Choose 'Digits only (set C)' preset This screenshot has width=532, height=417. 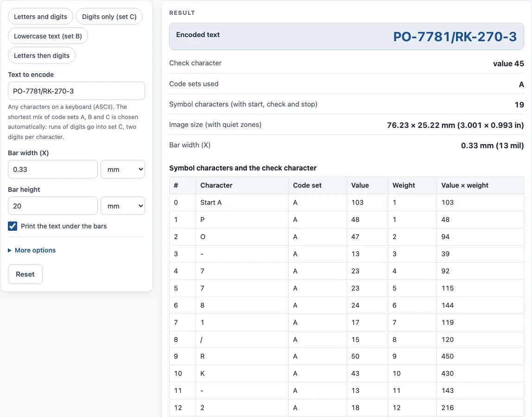109,17
